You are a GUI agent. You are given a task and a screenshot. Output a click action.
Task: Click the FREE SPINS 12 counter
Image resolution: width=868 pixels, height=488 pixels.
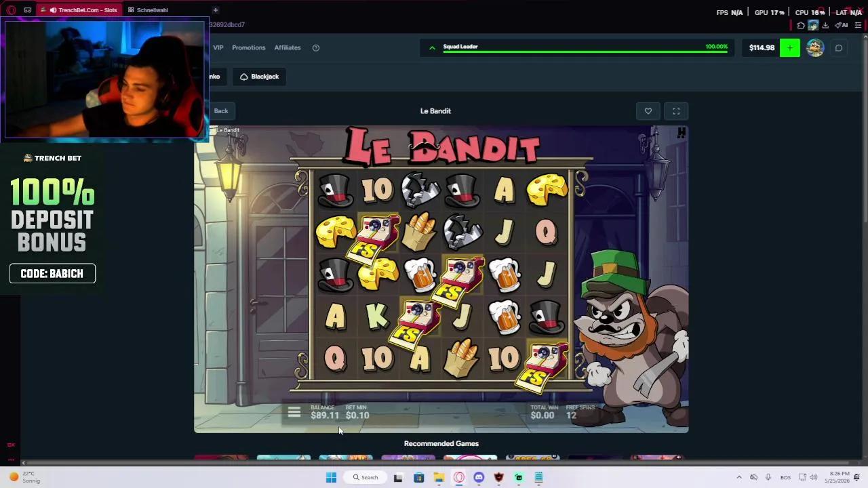(x=571, y=415)
